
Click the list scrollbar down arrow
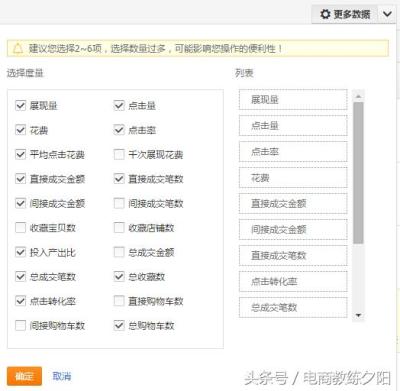(x=358, y=315)
